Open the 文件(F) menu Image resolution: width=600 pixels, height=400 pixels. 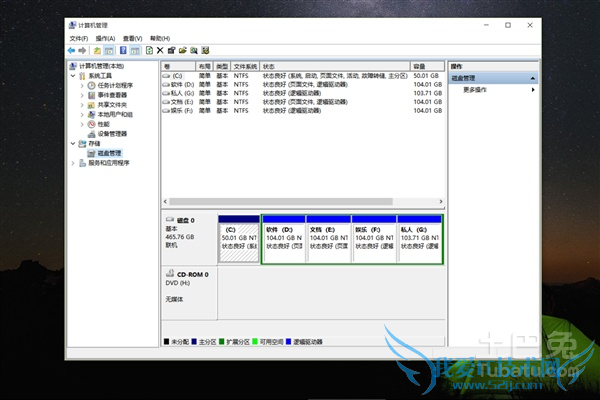pos(78,38)
